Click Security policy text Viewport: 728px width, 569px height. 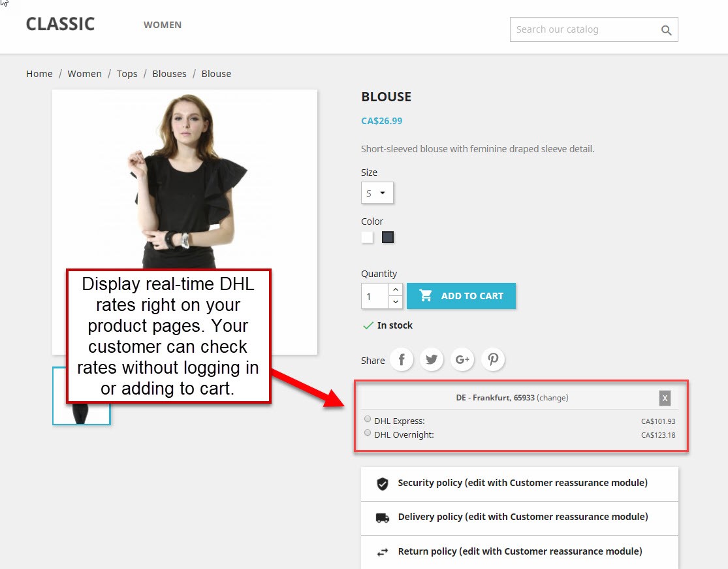pos(523,483)
